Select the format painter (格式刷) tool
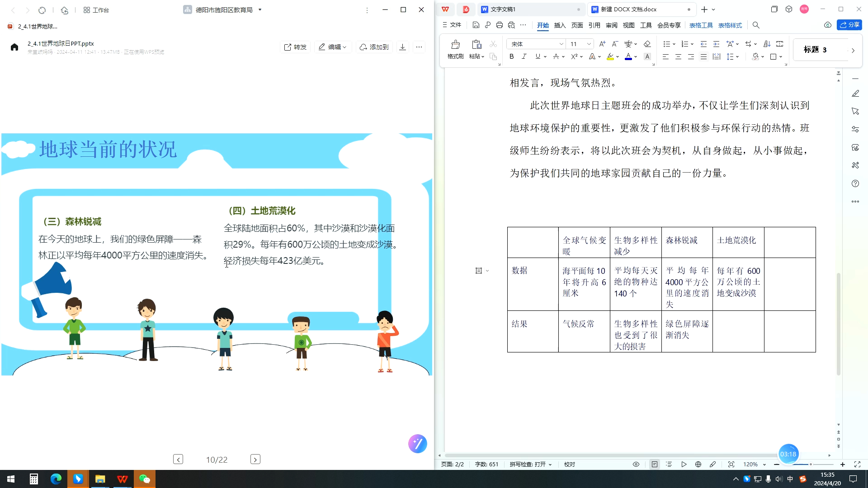Viewport: 868px width, 488px height. (x=455, y=49)
